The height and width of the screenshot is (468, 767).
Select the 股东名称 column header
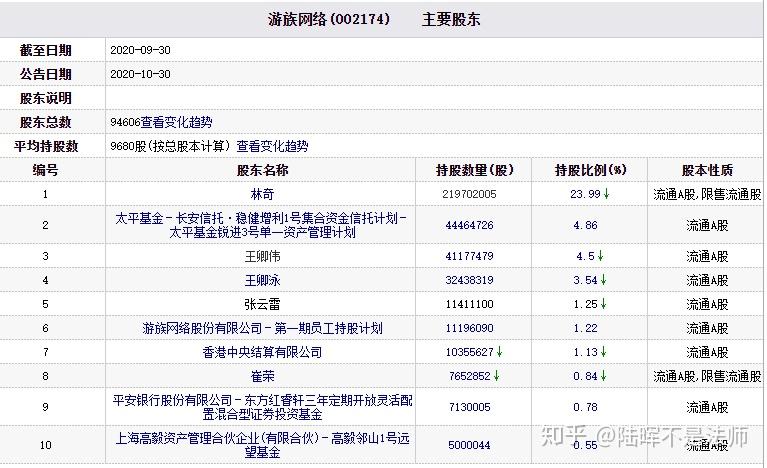click(262, 170)
